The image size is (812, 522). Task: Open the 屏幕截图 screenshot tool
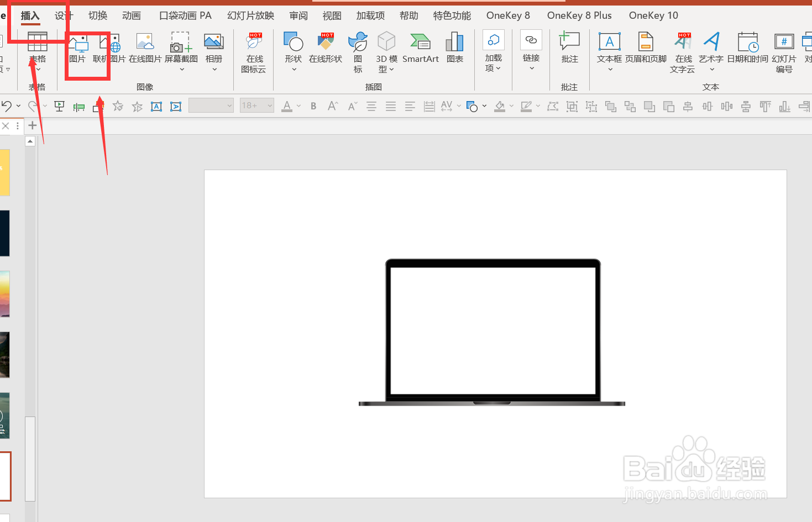(181, 52)
